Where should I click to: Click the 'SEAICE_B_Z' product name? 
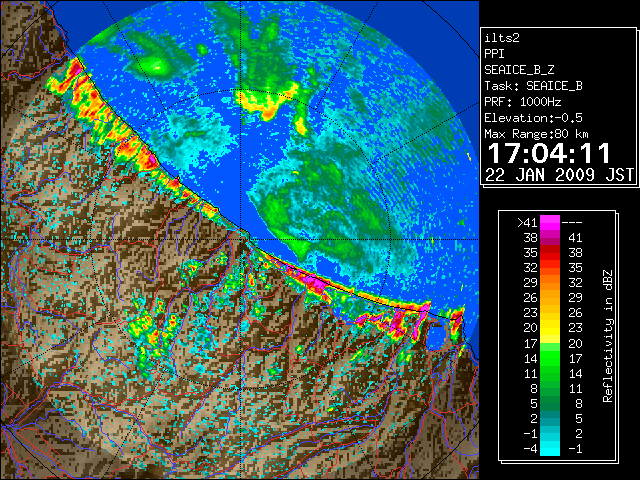point(519,70)
